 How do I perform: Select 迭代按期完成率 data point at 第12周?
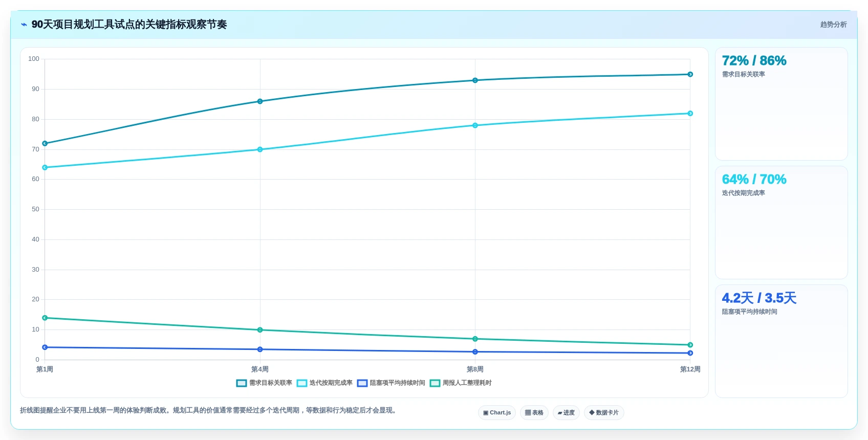pos(690,114)
